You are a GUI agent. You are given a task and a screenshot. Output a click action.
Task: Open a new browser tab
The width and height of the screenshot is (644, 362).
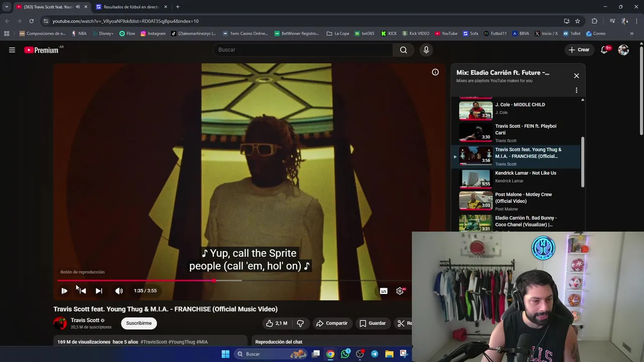pos(178,7)
